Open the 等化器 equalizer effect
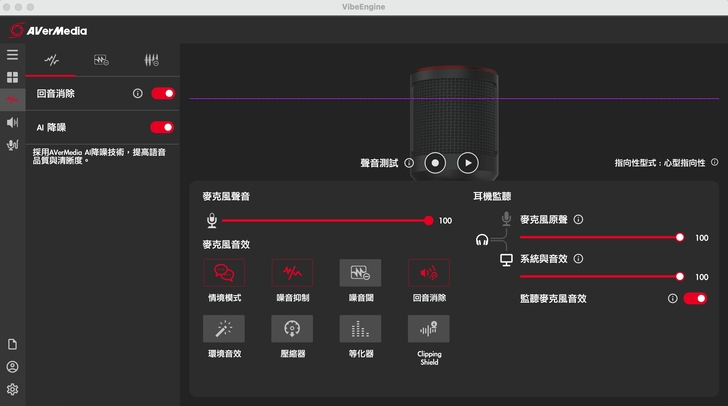Viewport: 728px width, 406px height. click(360, 328)
